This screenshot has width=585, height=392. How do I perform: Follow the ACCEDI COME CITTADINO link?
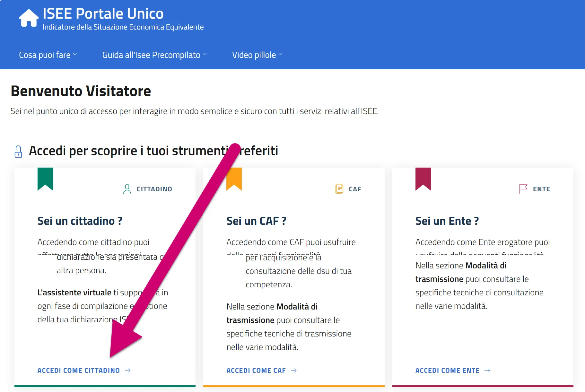(x=79, y=370)
